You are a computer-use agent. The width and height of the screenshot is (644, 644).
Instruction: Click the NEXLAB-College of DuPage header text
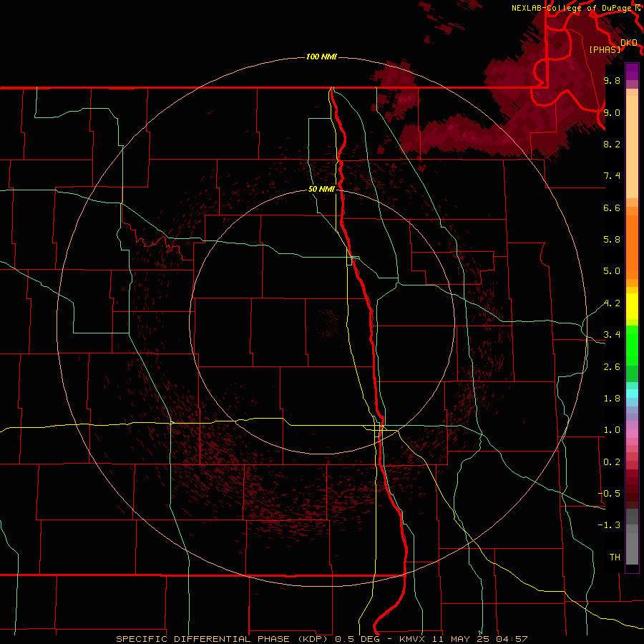571,8
